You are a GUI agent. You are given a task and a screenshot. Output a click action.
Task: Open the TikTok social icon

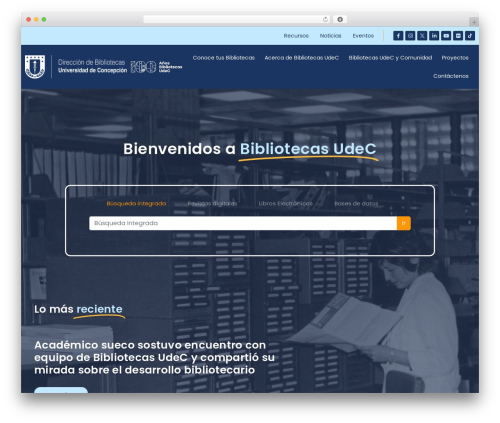(x=470, y=36)
